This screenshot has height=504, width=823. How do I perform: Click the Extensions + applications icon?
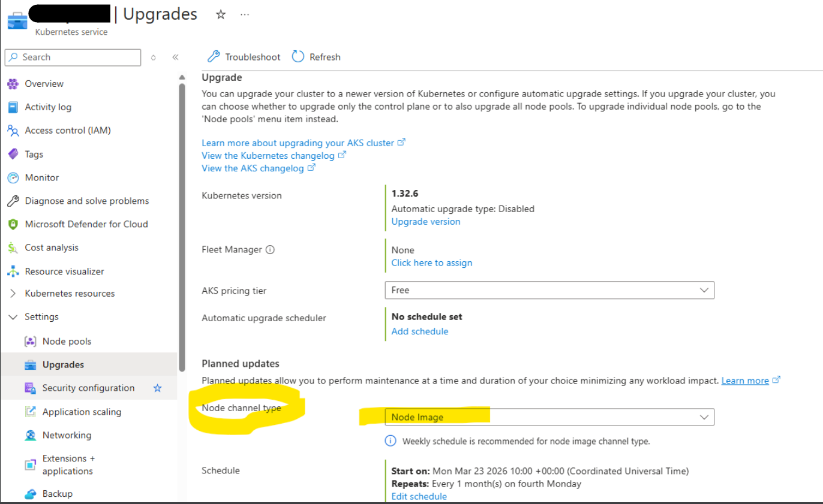[31, 465]
